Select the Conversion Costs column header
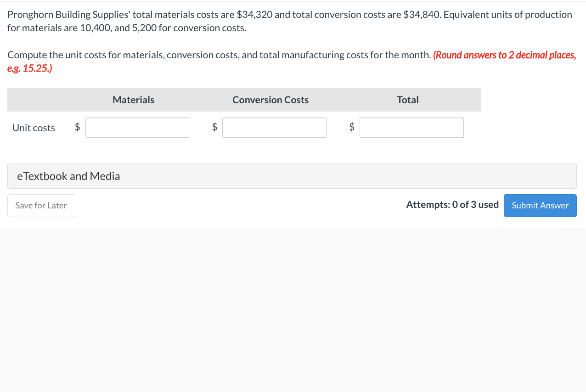This screenshot has width=586, height=392. (270, 100)
